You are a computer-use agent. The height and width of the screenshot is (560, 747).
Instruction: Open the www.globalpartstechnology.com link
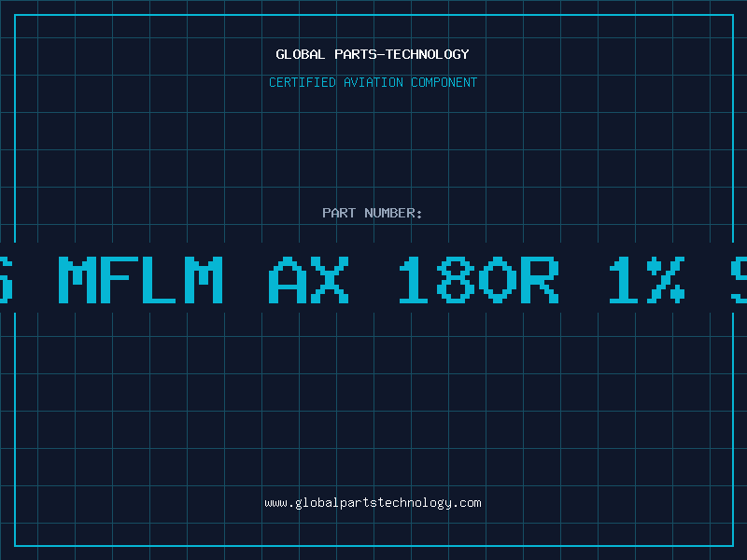(x=373, y=503)
